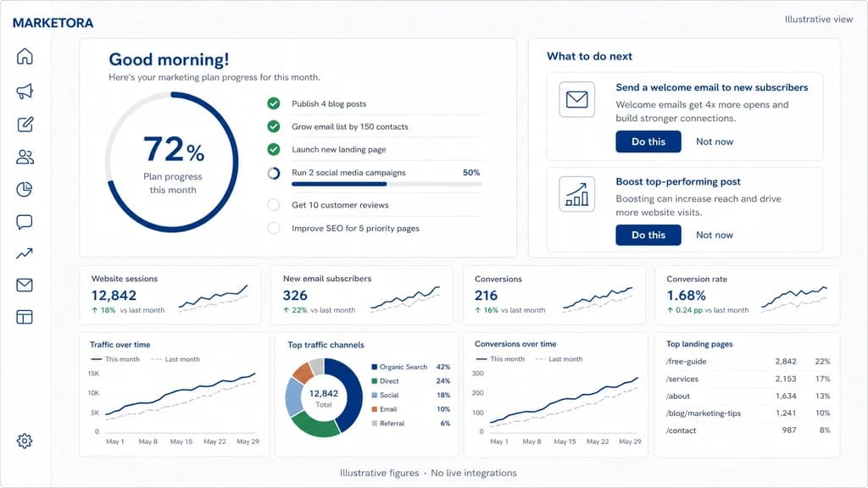Click the Direct green color swatch
The image size is (868, 488).
pyautogui.click(x=374, y=381)
